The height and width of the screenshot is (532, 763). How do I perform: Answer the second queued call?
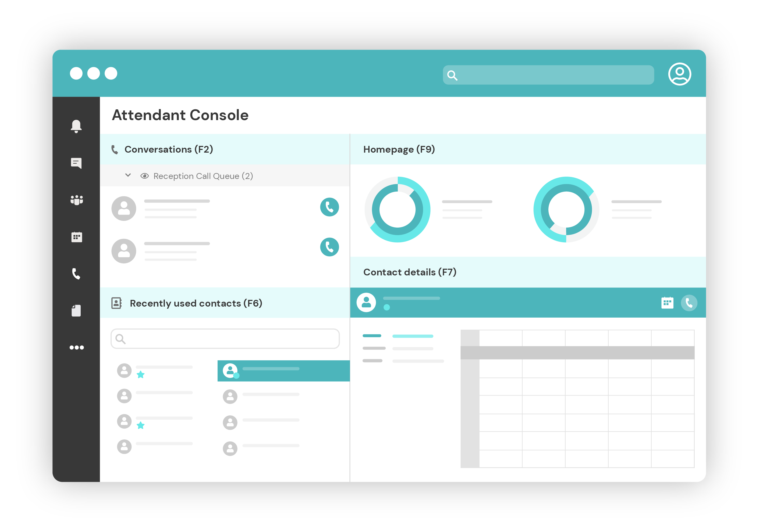(329, 247)
